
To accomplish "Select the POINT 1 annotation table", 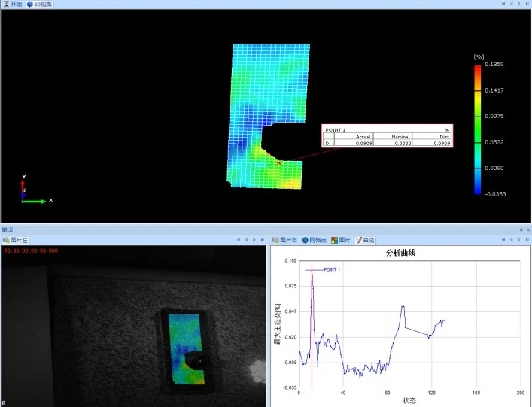I will click(387, 135).
